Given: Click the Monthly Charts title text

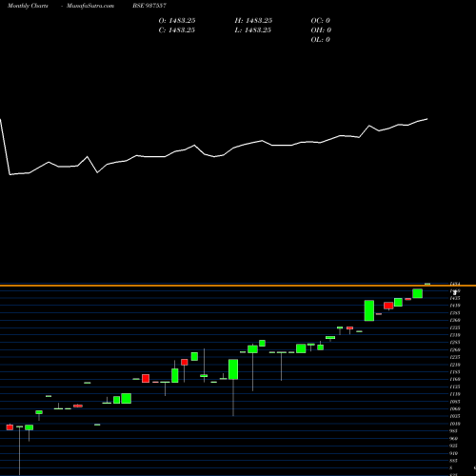Looking at the screenshot, I should 28,6.
